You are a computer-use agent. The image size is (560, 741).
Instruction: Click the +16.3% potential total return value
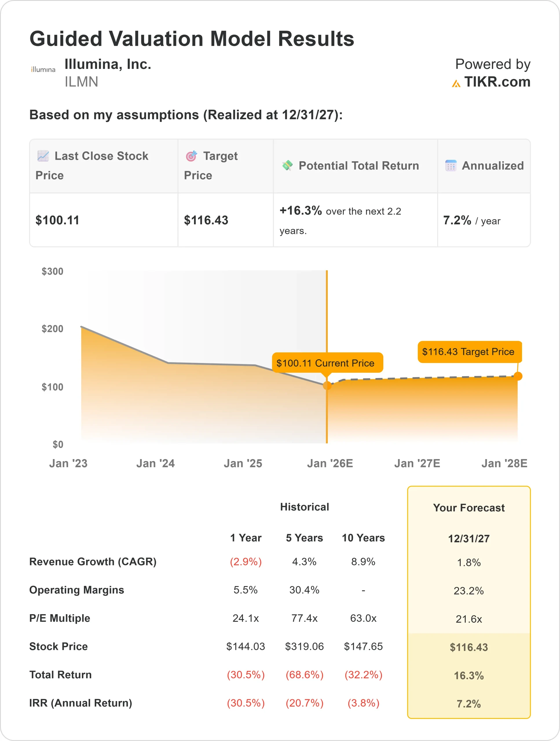coord(301,211)
